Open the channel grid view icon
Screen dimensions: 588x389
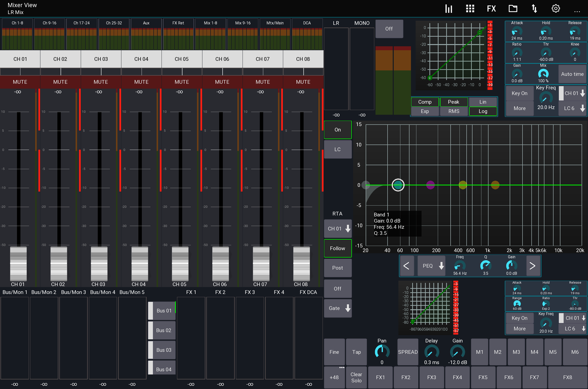coord(470,8)
